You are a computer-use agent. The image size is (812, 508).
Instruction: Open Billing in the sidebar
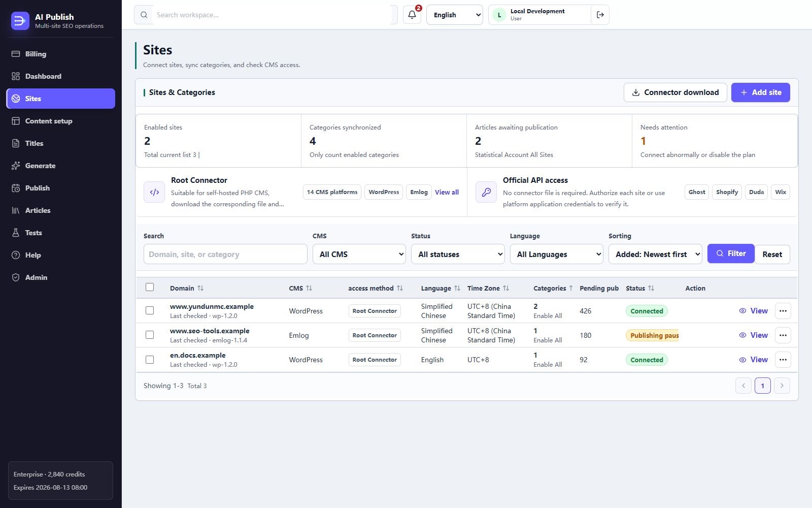coord(60,54)
